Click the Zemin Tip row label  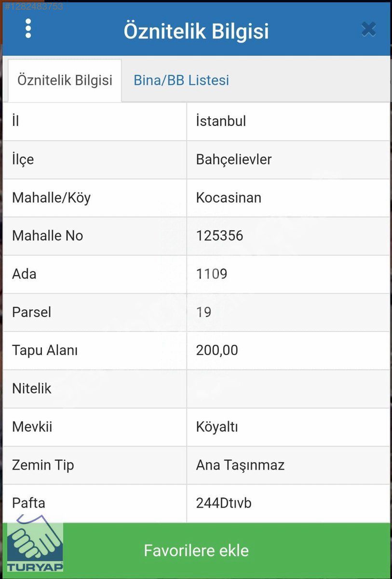point(43,465)
